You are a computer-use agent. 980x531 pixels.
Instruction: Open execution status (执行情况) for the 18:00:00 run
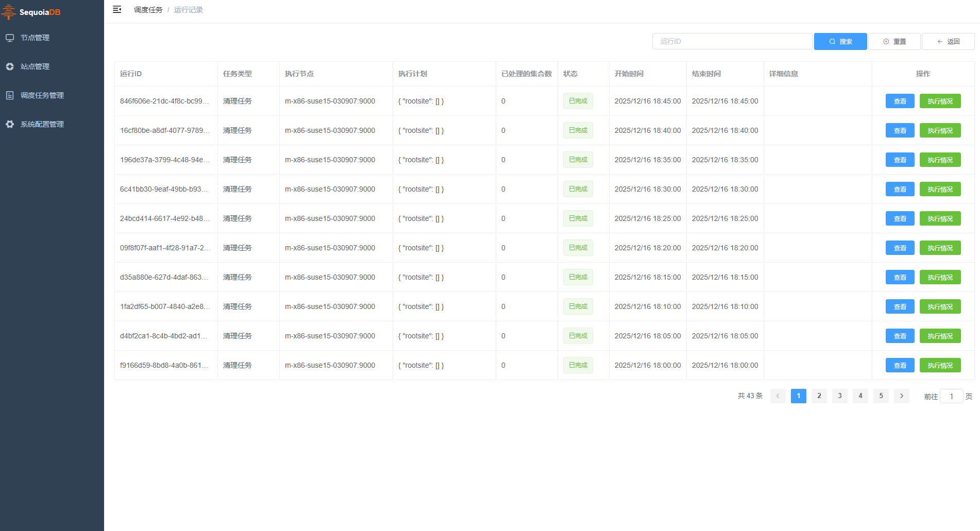pyautogui.click(x=940, y=365)
